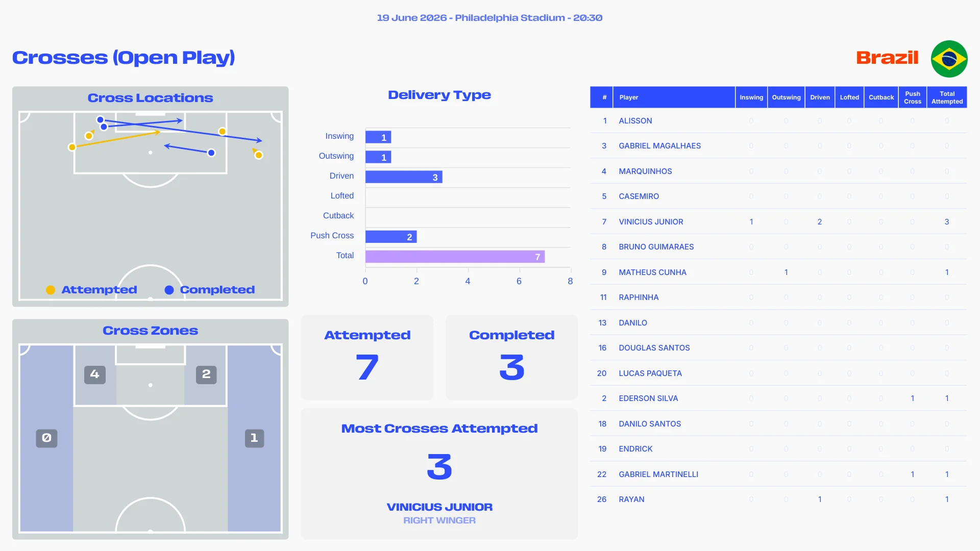This screenshot has width=980, height=551.
Task: Click the purple Total bar in the chart
Action: point(455,256)
